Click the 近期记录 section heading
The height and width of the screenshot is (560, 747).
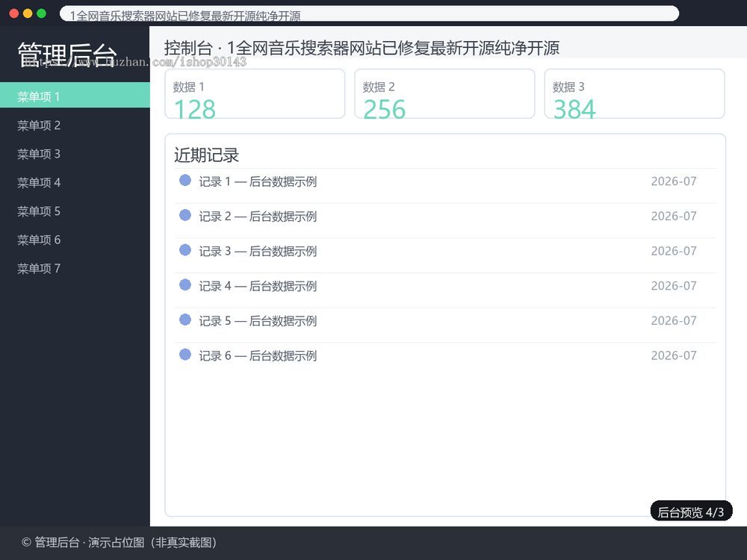pos(206,155)
